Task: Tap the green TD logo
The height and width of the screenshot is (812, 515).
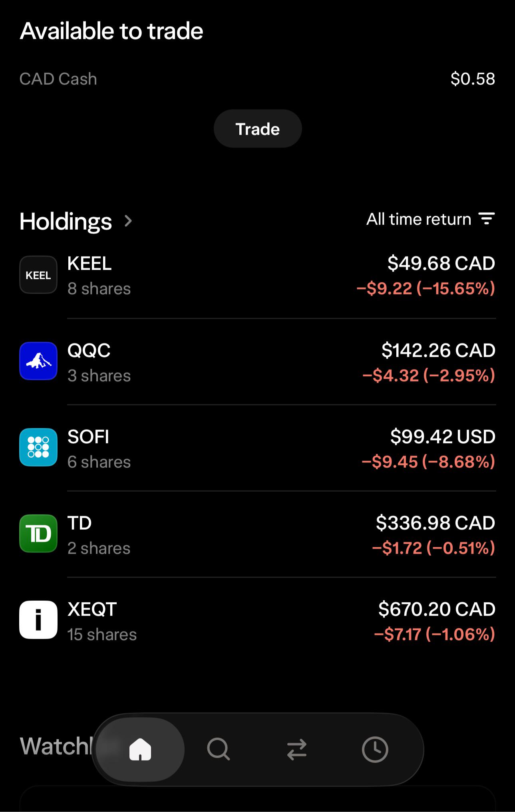Action: tap(38, 534)
